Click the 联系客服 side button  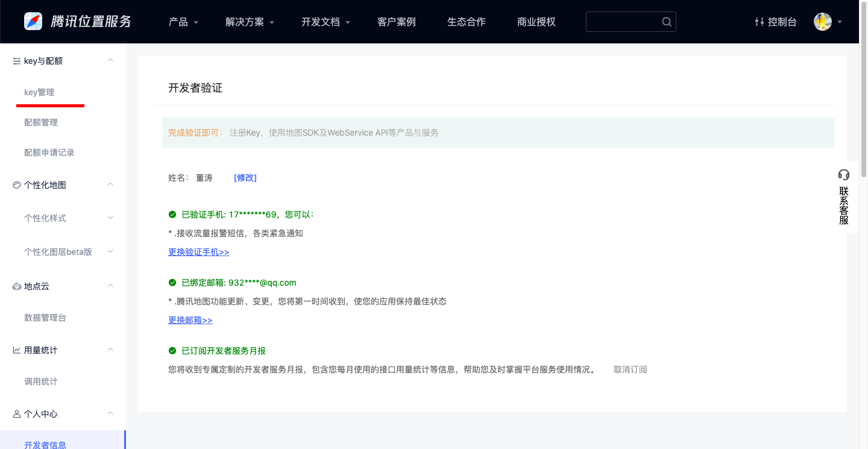[844, 197]
